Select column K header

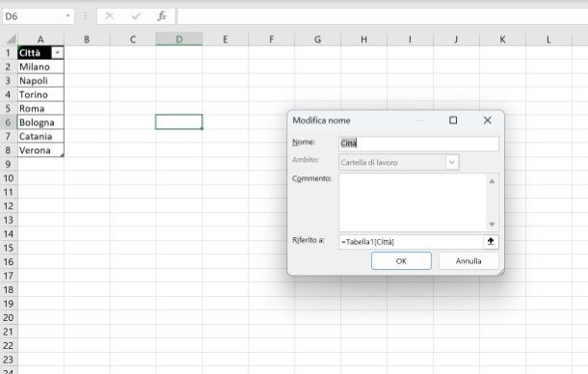[502, 40]
